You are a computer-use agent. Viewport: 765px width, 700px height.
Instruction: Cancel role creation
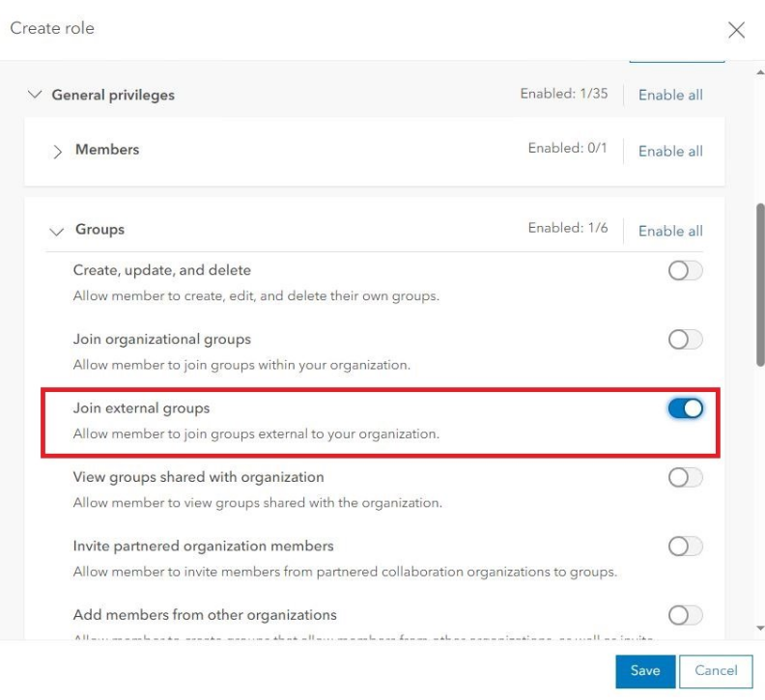(x=716, y=671)
